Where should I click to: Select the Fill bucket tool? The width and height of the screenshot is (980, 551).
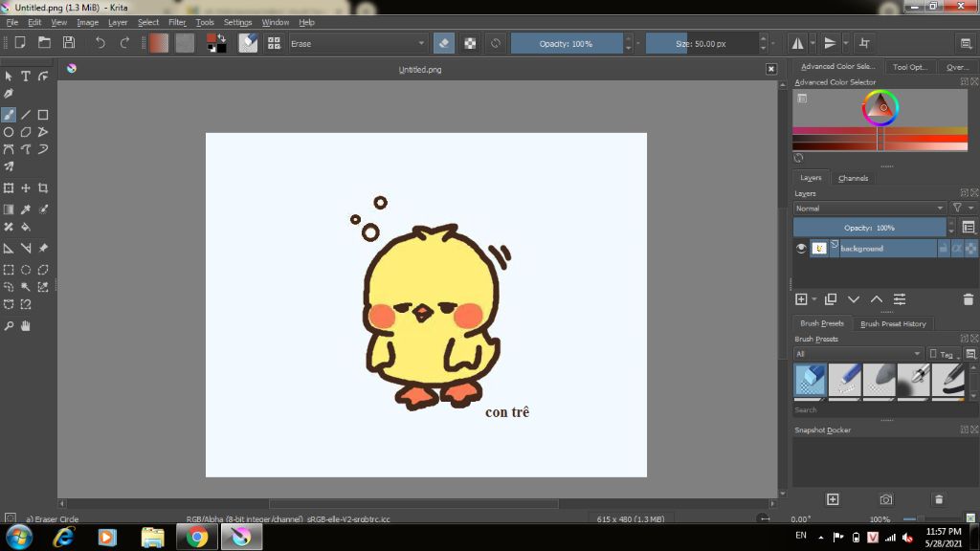26,227
